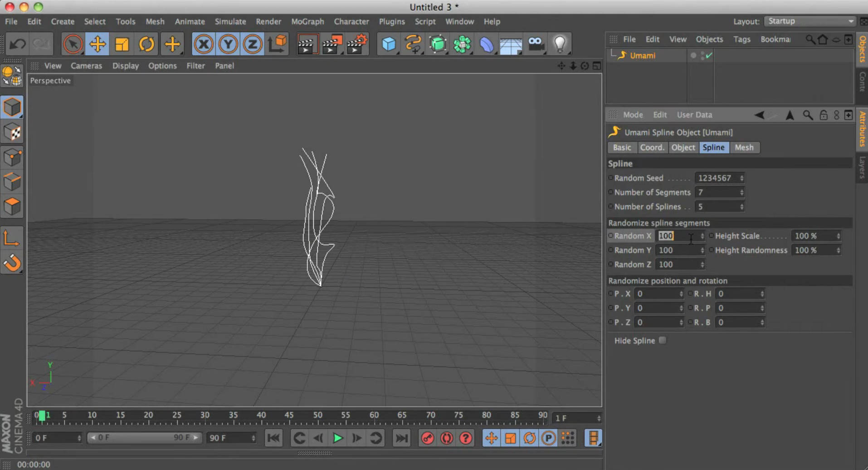Screen dimensions: 868x470
Task: Select the Move tool
Action: 97,44
